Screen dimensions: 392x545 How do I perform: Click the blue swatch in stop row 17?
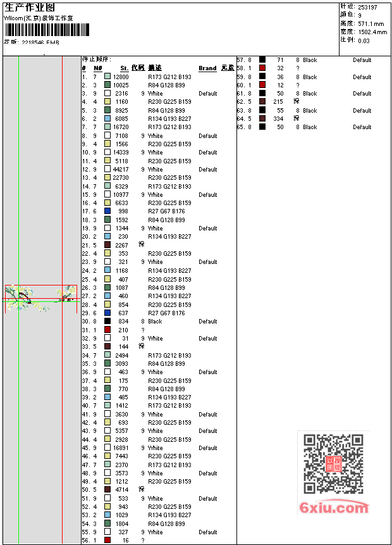pyautogui.click(x=107, y=211)
